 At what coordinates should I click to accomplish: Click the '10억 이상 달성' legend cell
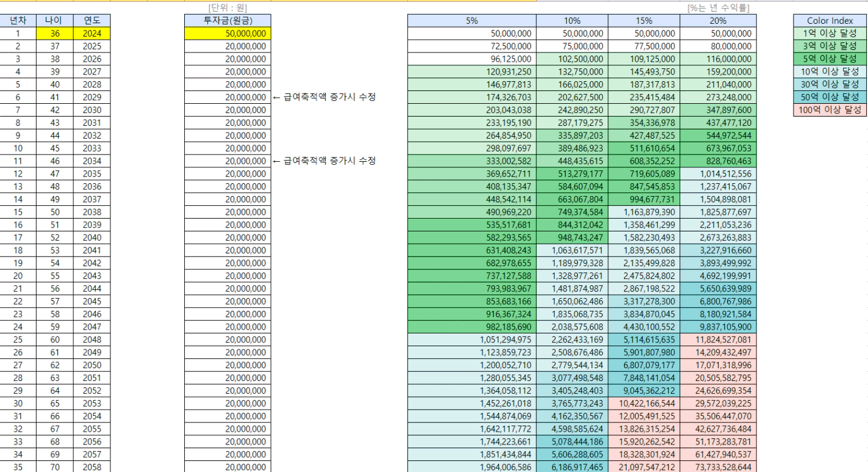pyautogui.click(x=830, y=72)
